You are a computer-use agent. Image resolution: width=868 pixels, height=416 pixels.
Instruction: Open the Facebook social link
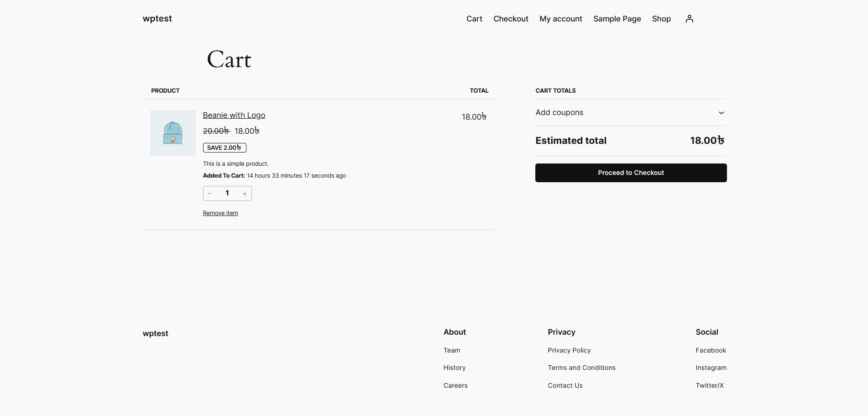tap(711, 350)
